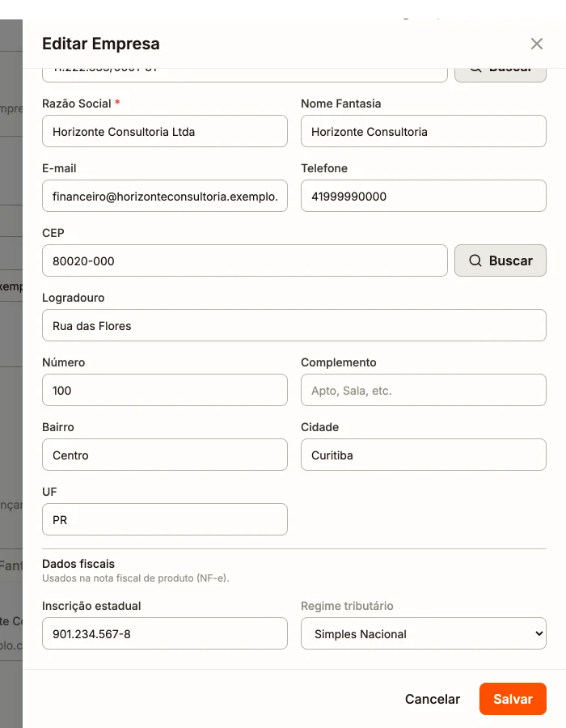
Task: Click the Logradouro label
Action: pyautogui.click(x=74, y=298)
